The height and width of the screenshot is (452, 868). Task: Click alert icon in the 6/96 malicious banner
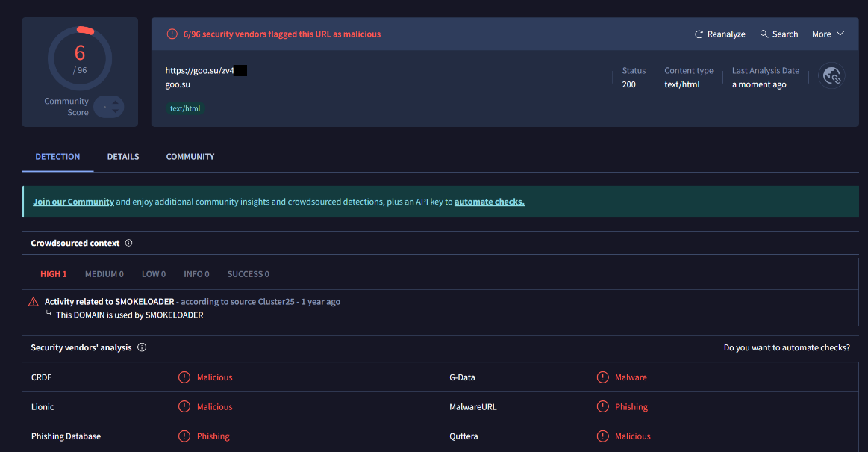(172, 34)
